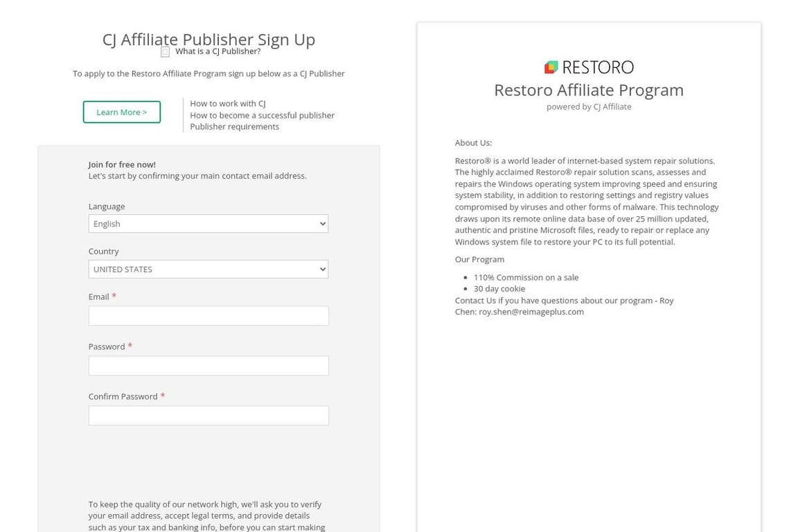Click the 'About Us:' label
798x532 pixels.
[473, 143]
